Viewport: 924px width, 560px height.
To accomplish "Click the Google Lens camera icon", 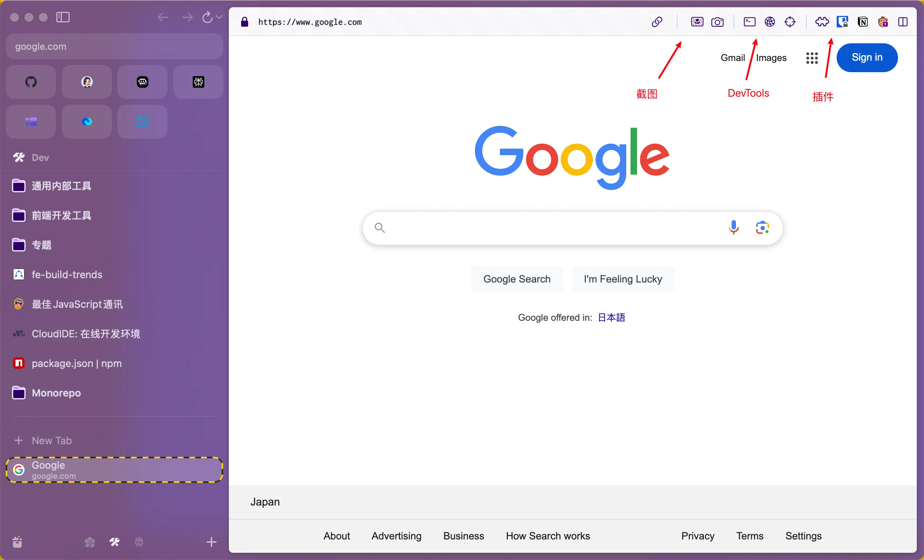I will point(762,228).
